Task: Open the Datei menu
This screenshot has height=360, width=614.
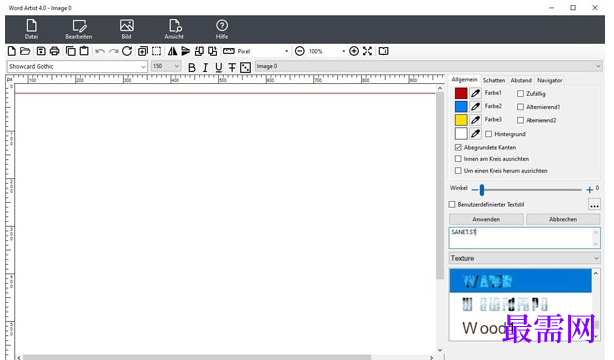Action: click(31, 29)
